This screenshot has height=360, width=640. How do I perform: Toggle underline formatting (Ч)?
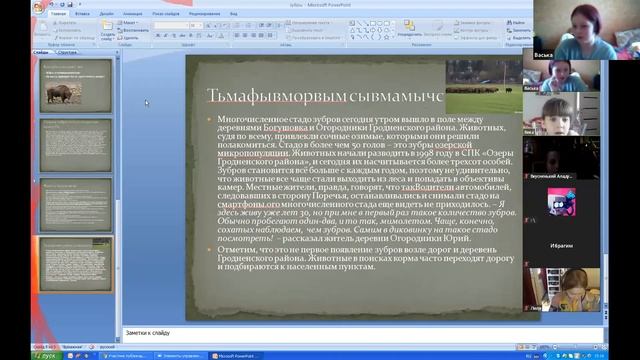174,36
